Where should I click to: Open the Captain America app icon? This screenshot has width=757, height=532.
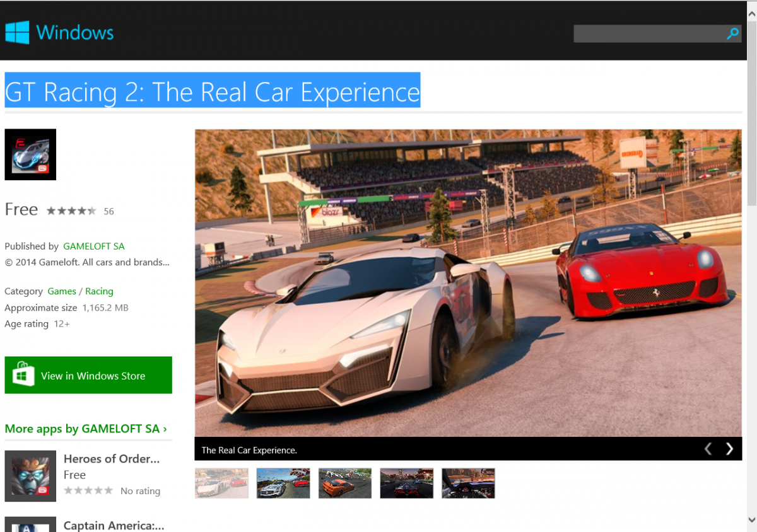[x=30, y=524]
